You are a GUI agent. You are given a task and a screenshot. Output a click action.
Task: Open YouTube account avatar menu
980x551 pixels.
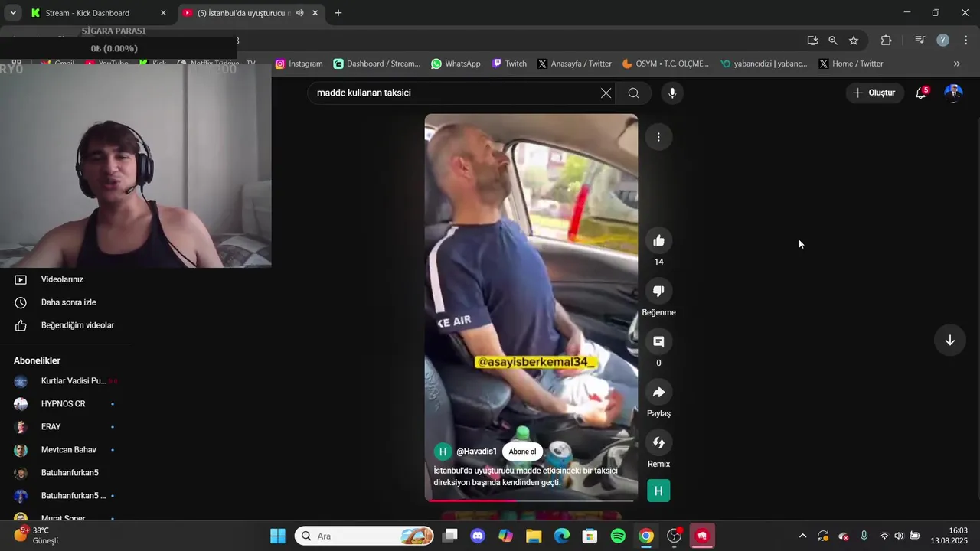tap(953, 93)
